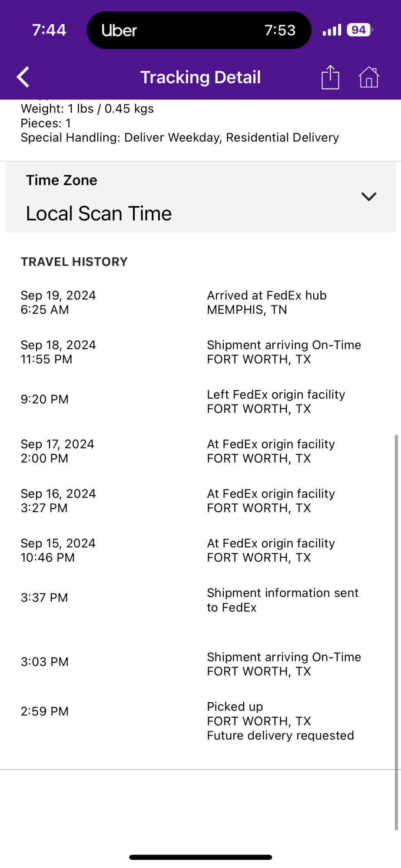This screenshot has width=401, height=868.
Task: Tap the Shipment information sent to FedEx row
Action: tap(200, 600)
